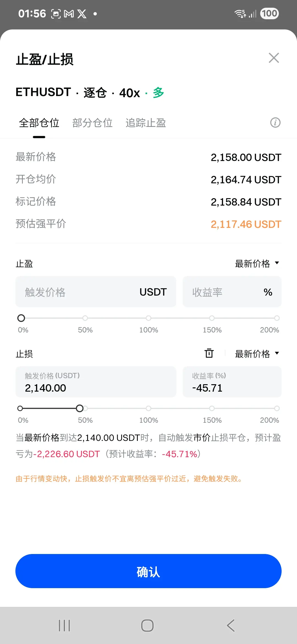
Task: Open the 止盈 最新价格 trigger type dropdown
Action: (257, 263)
